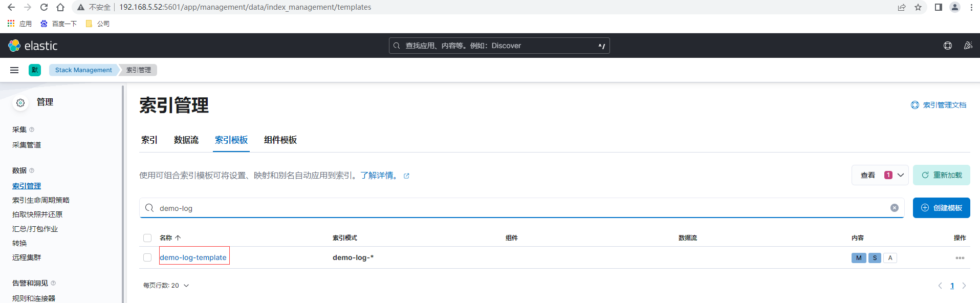This screenshot has width=980, height=303.
Task: Open 规则和连接器 in sidebar
Action: coord(34,298)
